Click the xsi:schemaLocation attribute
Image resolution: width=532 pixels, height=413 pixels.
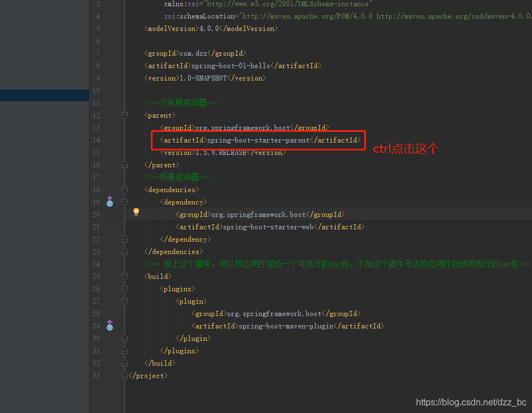point(348,16)
